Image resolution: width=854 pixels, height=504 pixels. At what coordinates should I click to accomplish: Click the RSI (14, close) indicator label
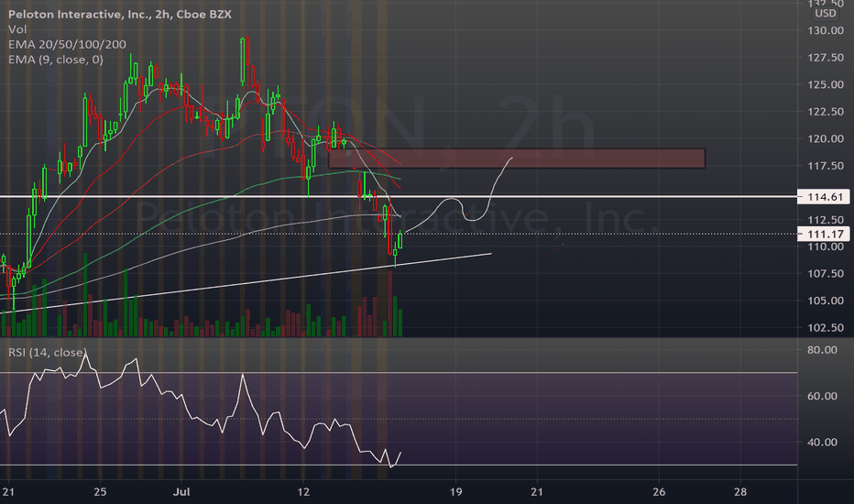click(47, 353)
